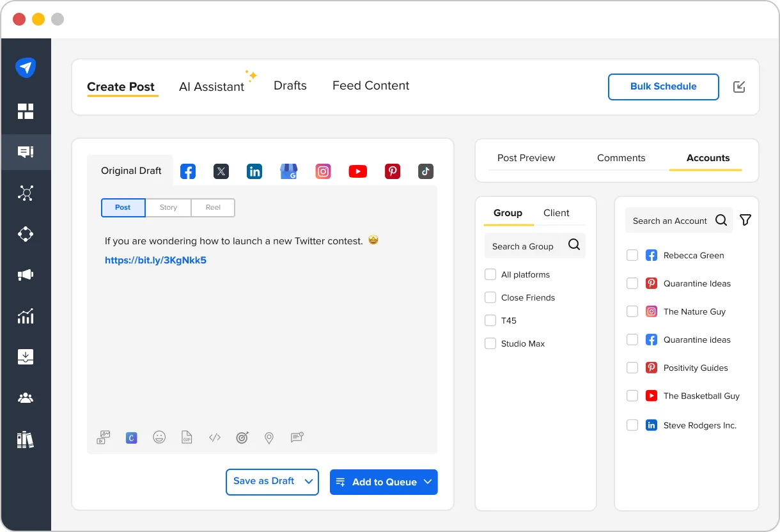The image size is (780, 532).
Task: Insert a GIF into the post
Action: 187,437
